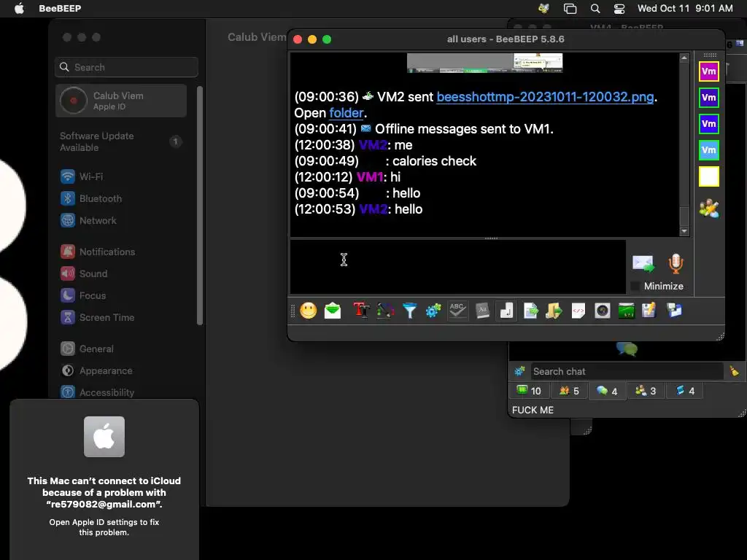Viewport: 747px width, 560px height.
Task: Open the font color picker icon
Action: [385, 311]
